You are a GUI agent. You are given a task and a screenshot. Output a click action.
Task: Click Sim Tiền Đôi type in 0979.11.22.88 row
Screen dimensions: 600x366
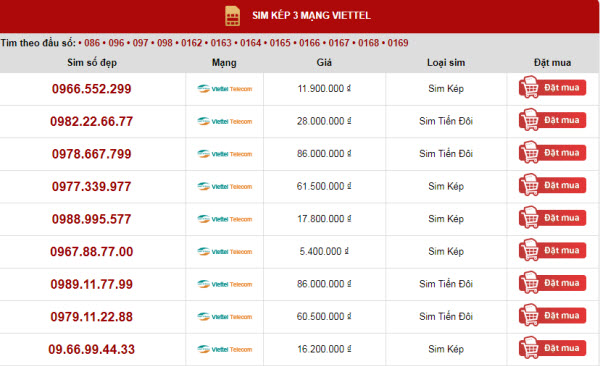[446, 316]
